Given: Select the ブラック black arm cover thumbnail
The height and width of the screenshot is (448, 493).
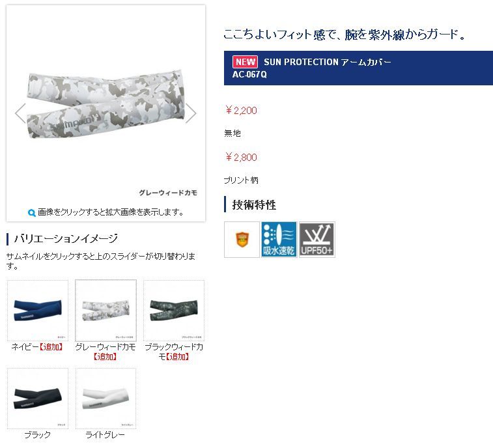Looking at the screenshot, I should point(38,399).
